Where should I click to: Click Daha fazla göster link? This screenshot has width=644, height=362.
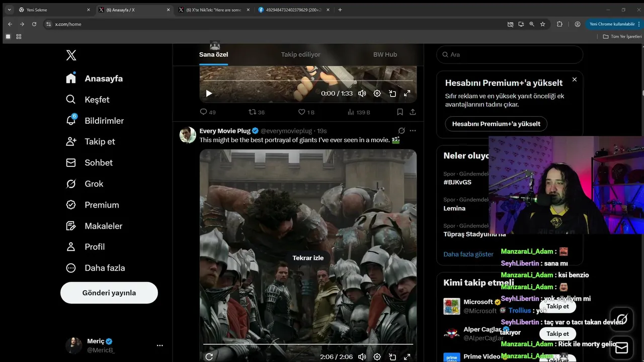468,254
